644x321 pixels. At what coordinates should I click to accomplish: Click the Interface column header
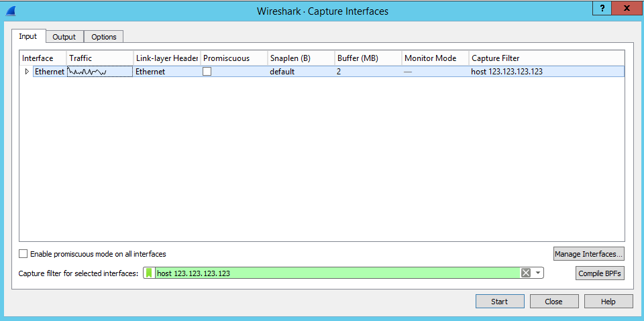tap(43, 58)
